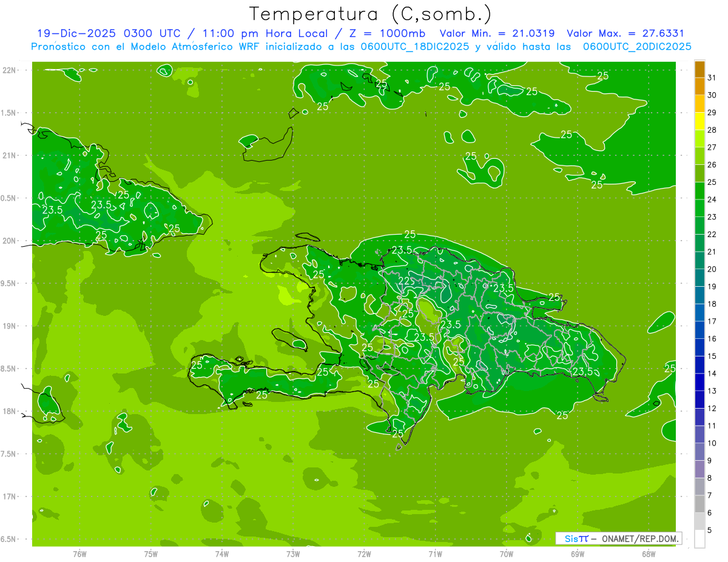Click the "10" label on the color scale
Image resolution: width=728 pixels, height=562 pixels.
point(712,443)
